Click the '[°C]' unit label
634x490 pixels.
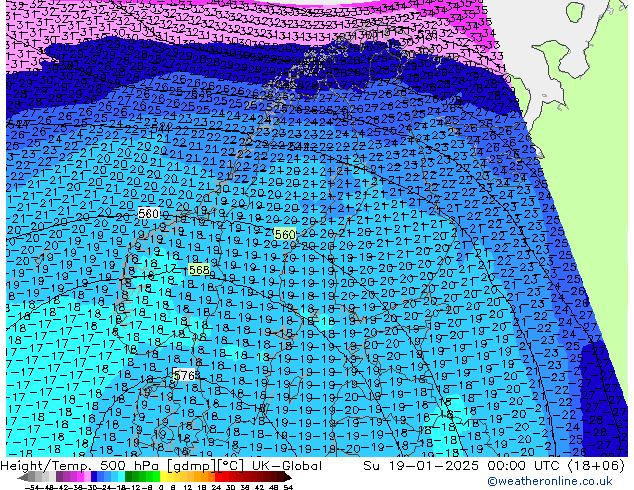tap(231, 466)
